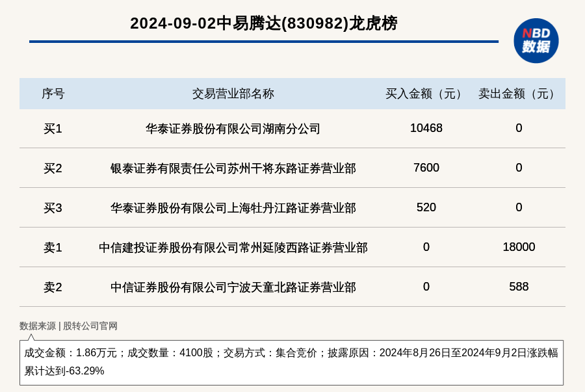Image resolution: width=585 pixels, height=392 pixels.
Task: Select the 买2 row label
Action: pos(53,168)
